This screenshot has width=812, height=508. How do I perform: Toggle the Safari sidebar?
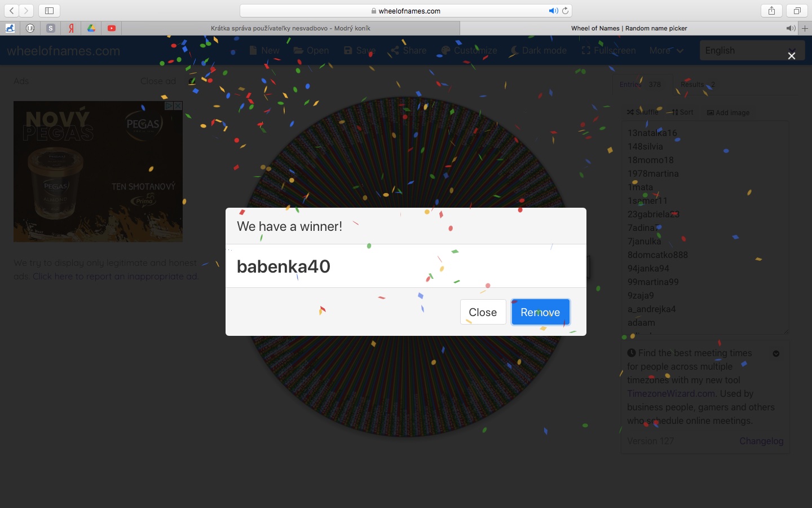coord(49,11)
